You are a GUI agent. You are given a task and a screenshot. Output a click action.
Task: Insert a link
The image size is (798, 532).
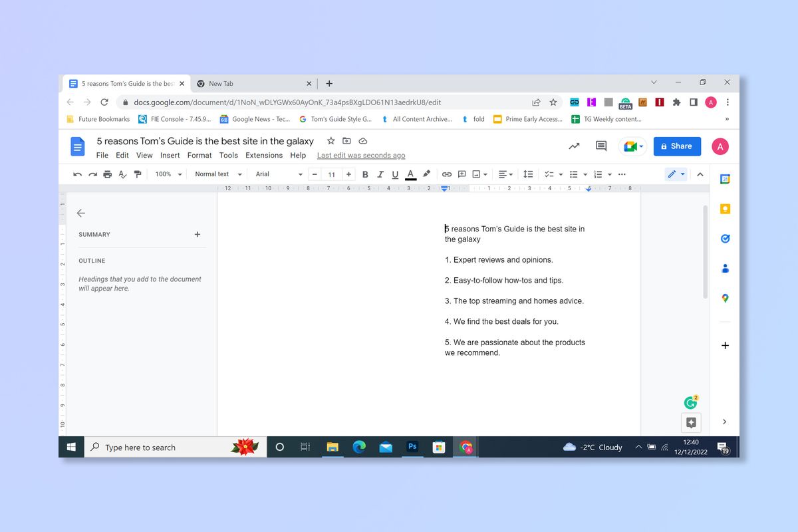(446, 174)
